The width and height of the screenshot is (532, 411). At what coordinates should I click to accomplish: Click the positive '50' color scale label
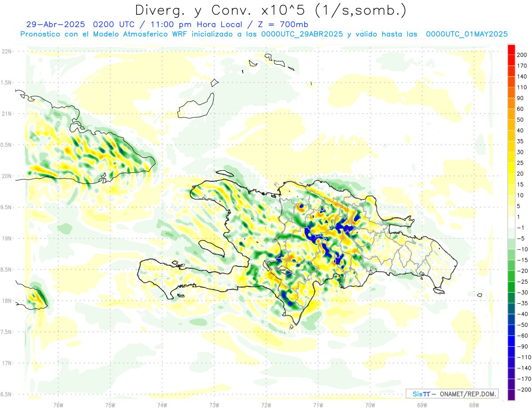coord(520,120)
